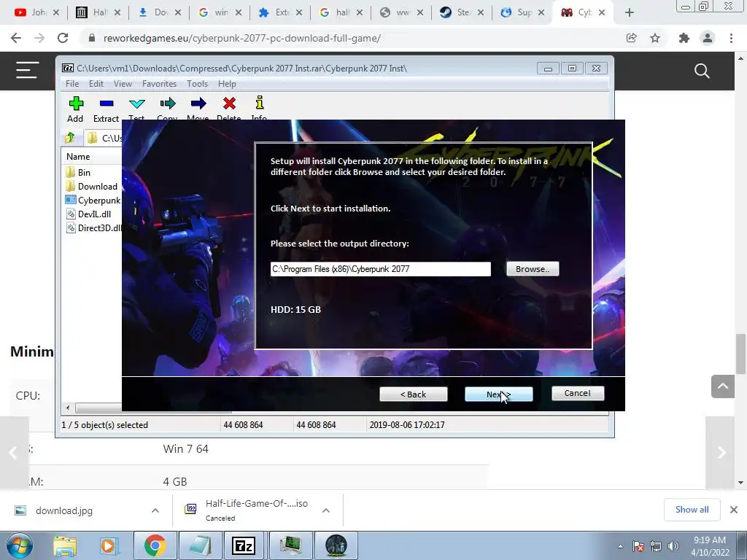Open Chrome extensions puzzle icon
The image size is (747, 560).
click(x=684, y=38)
